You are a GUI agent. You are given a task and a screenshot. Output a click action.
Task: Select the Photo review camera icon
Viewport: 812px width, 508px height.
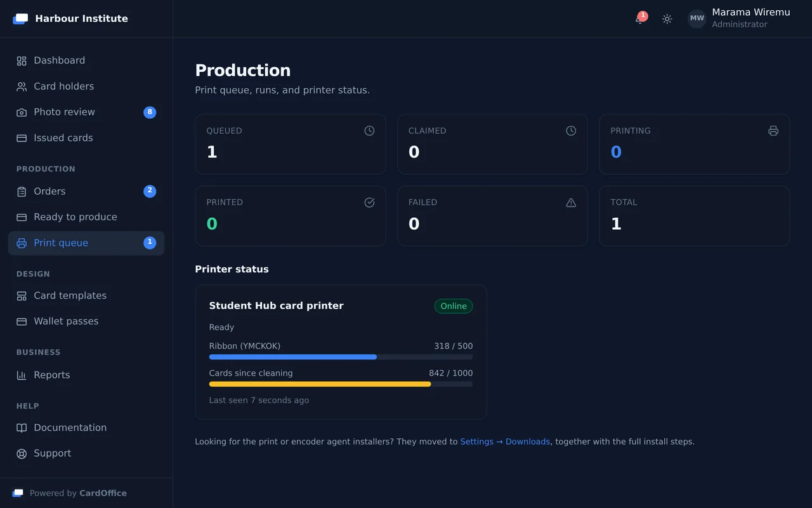click(x=22, y=112)
